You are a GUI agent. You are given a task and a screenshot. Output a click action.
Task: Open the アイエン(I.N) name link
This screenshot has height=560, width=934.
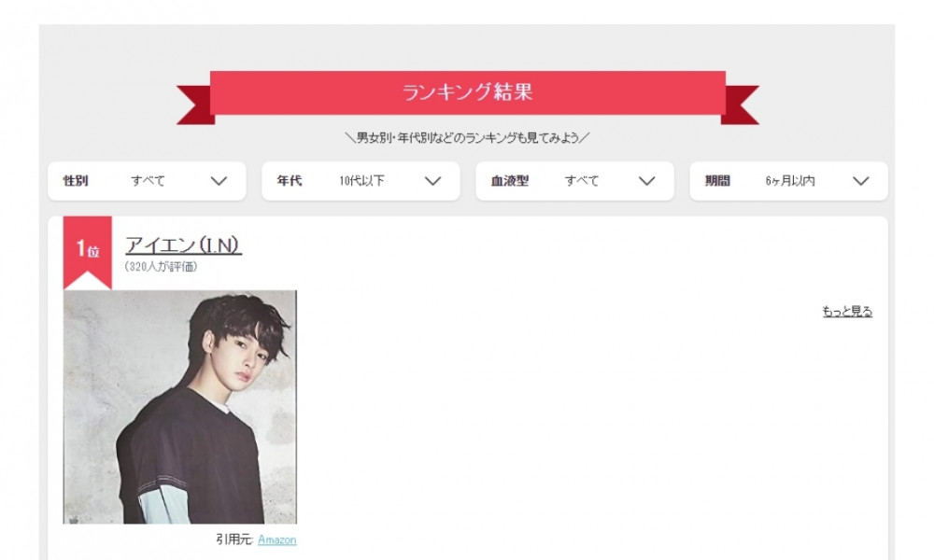(183, 245)
